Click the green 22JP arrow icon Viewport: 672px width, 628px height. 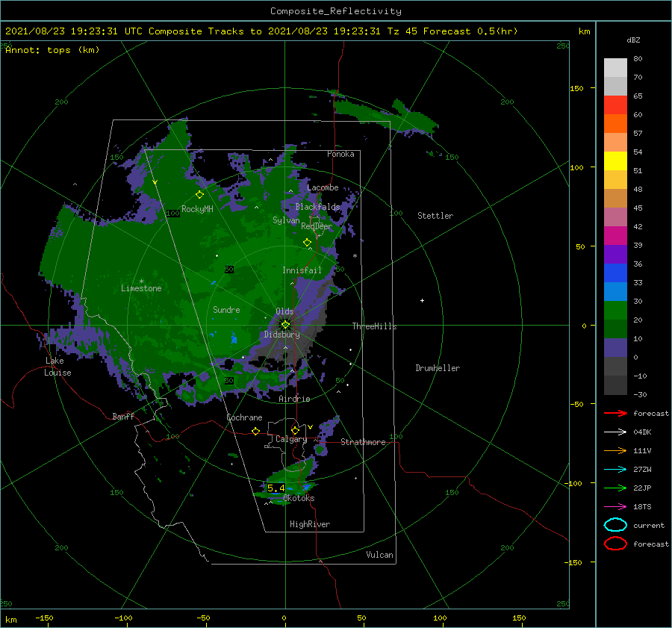point(615,488)
